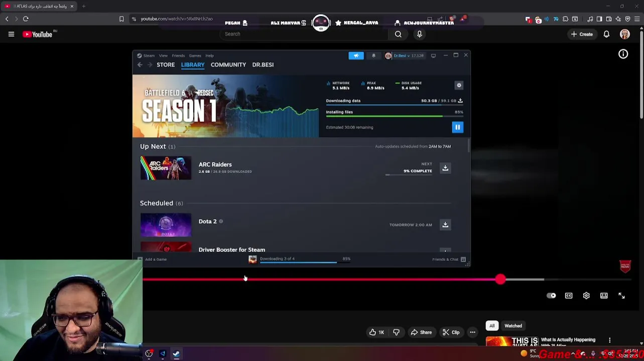Go back with the Steam back arrow

point(140,65)
